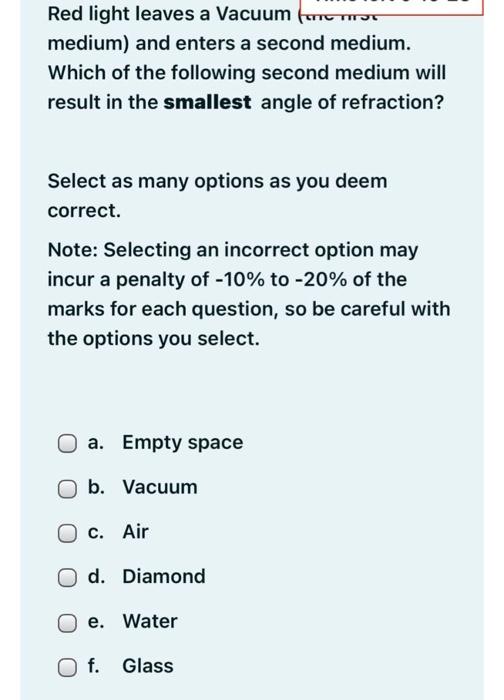Mark the Glass option checkbox
Viewport: 504px width, 700px height.
[67, 667]
